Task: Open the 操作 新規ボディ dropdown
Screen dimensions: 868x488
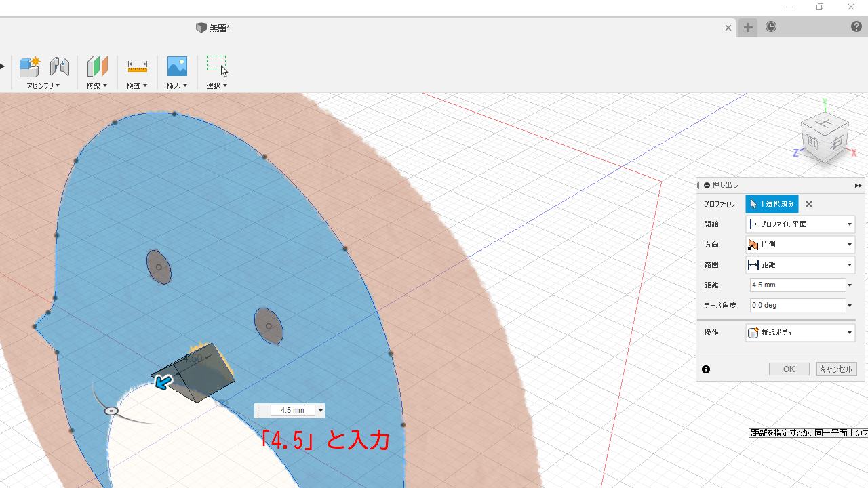Action: 800,333
